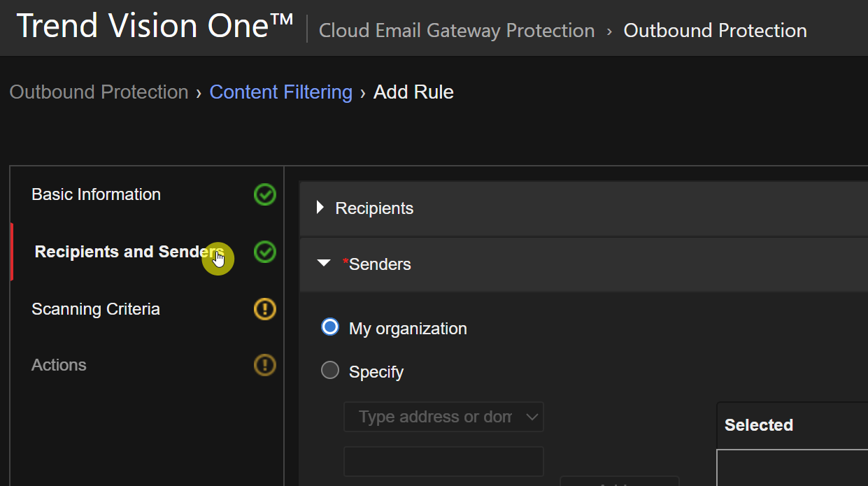Open the Type address or domain dropdown
Image resolution: width=868 pixels, height=486 pixels.
point(443,417)
